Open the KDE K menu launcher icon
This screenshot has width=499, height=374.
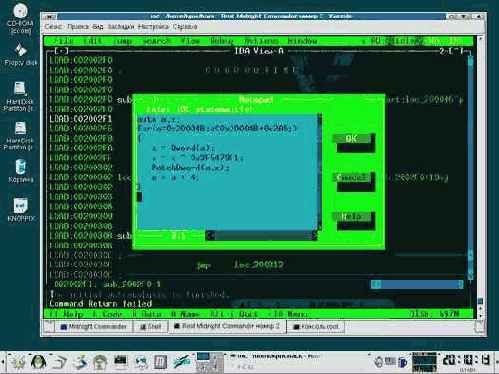[19, 362]
